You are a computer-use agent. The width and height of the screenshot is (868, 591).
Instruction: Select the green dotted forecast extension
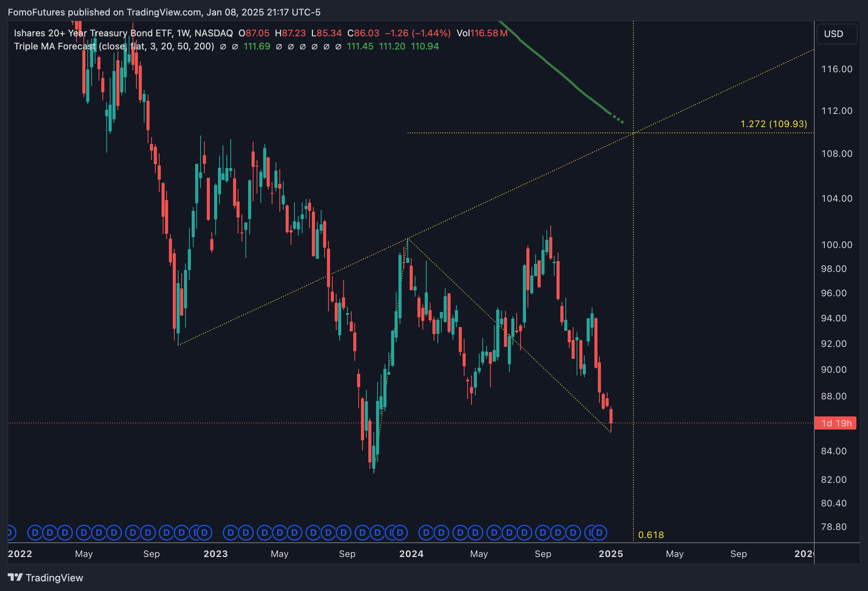618,119
